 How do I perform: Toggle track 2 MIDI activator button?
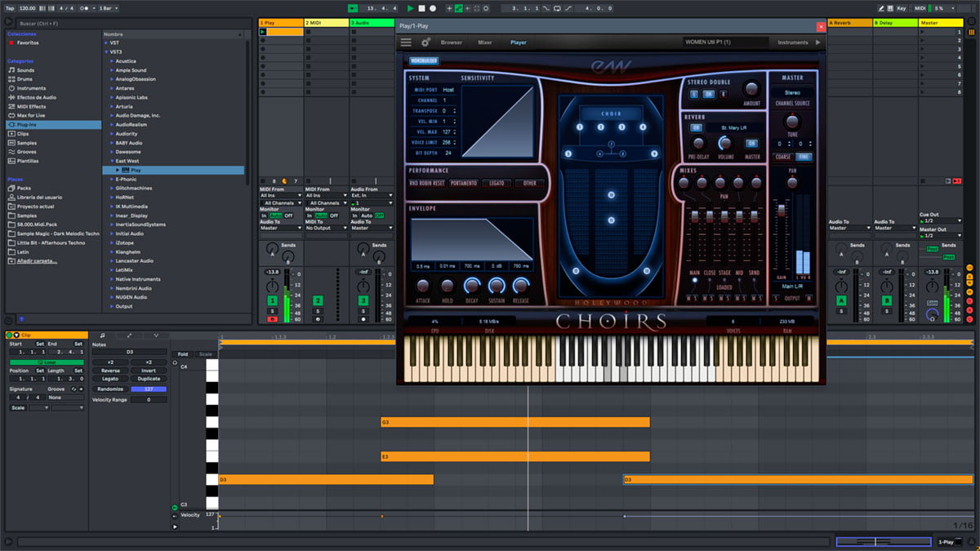[318, 301]
